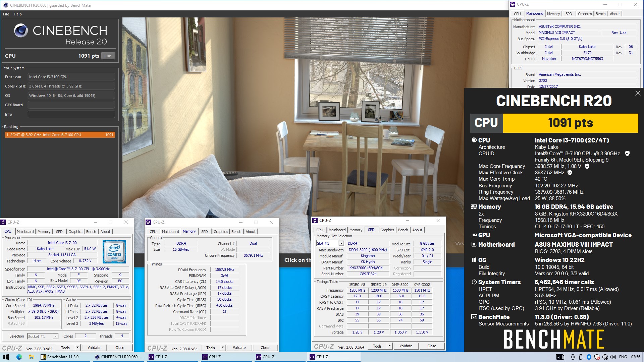The height and width of the screenshot is (362, 644).
Task: Open Windows Security shield tray icon
Action: (597, 357)
